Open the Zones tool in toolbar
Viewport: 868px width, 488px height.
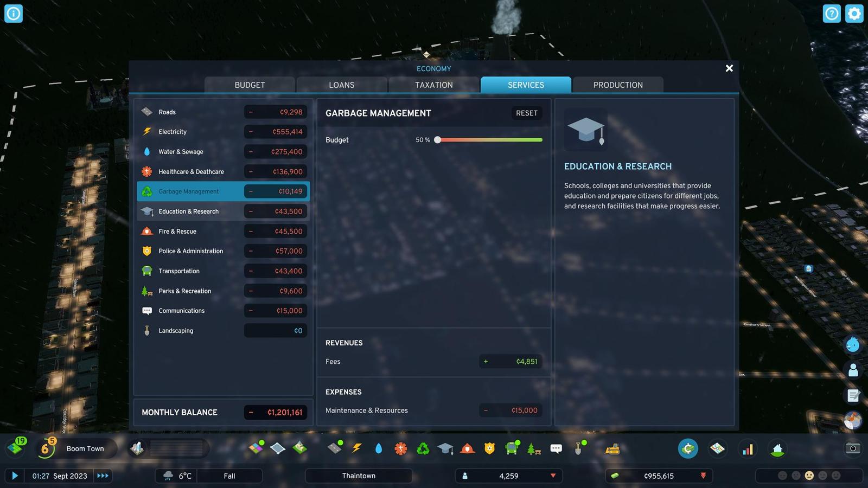pyautogui.click(x=256, y=448)
